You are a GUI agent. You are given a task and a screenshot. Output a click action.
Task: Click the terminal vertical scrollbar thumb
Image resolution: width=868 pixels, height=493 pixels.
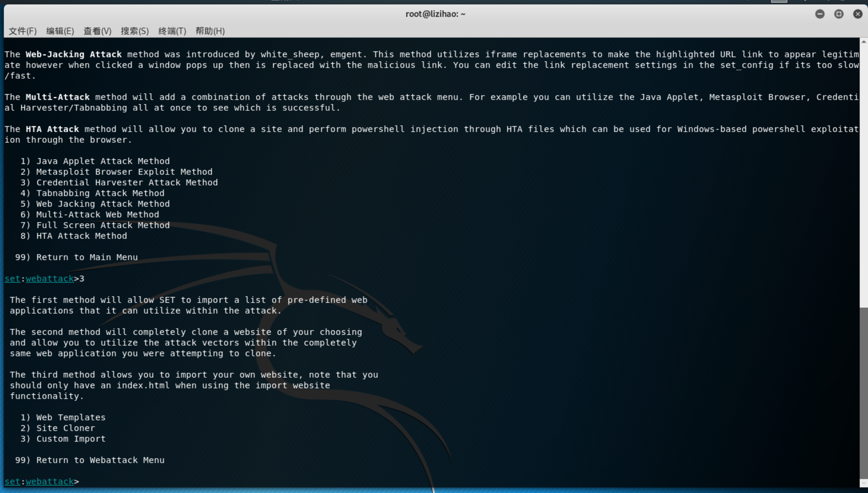click(864, 393)
